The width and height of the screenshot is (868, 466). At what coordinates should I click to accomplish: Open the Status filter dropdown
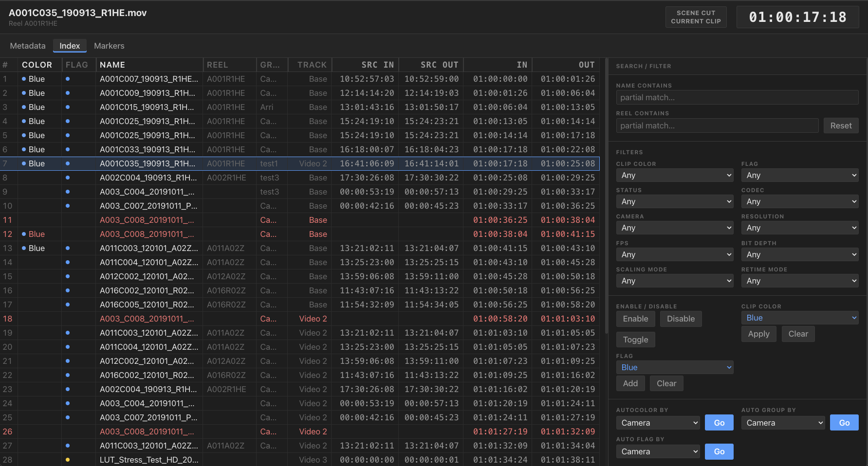point(675,201)
